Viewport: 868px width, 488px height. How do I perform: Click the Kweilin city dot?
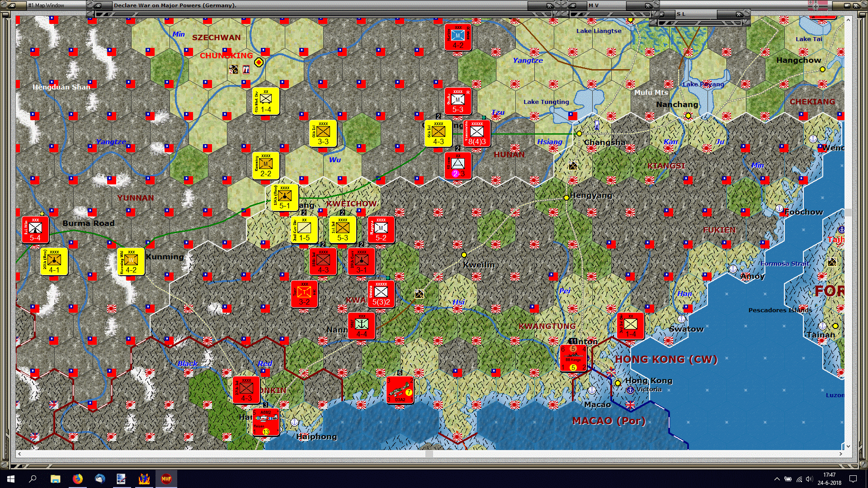pyautogui.click(x=464, y=255)
